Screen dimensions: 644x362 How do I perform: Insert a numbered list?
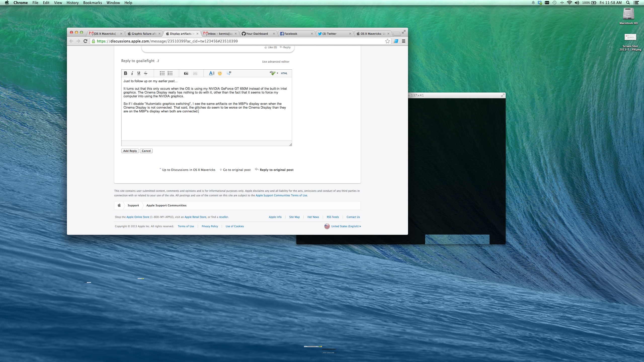pos(170,73)
